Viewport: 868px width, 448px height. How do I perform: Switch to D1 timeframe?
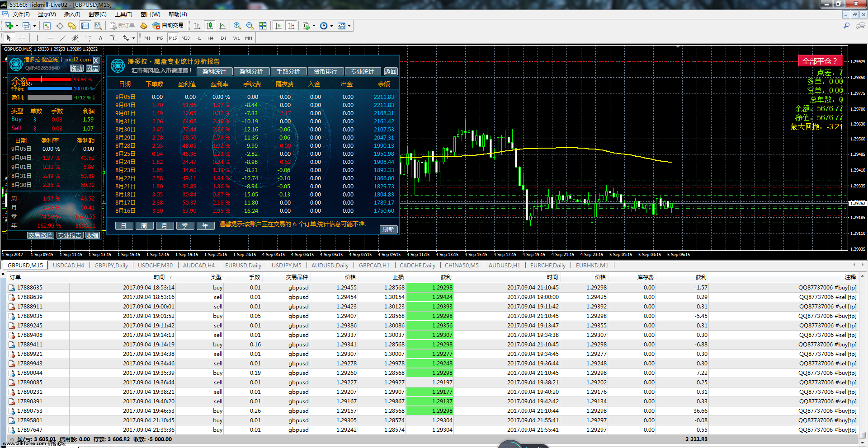223,38
